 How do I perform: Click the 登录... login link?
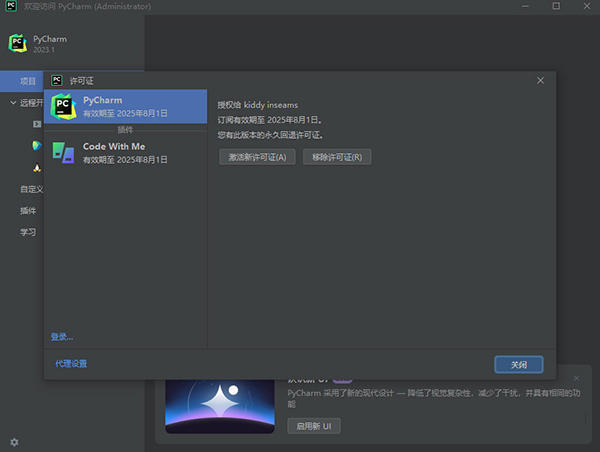tap(62, 337)
